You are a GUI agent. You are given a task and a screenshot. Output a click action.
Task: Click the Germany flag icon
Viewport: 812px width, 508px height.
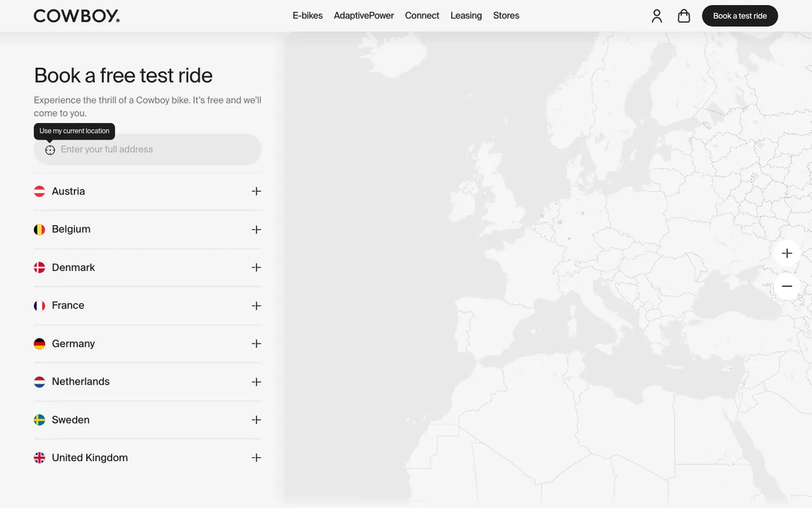39,344
